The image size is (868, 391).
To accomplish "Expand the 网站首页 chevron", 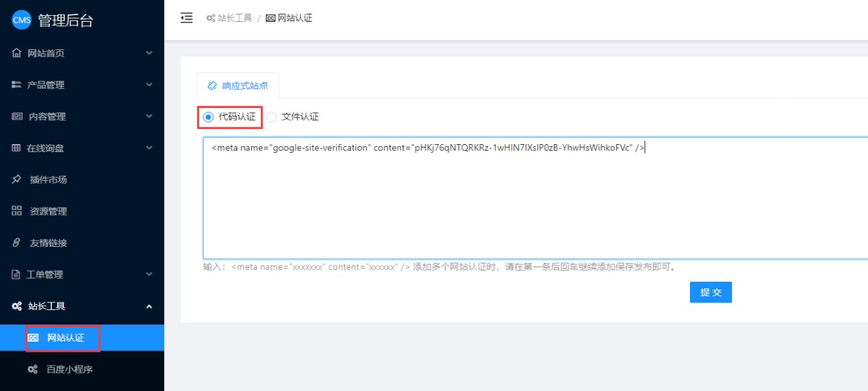I will (x=149, y=53).
